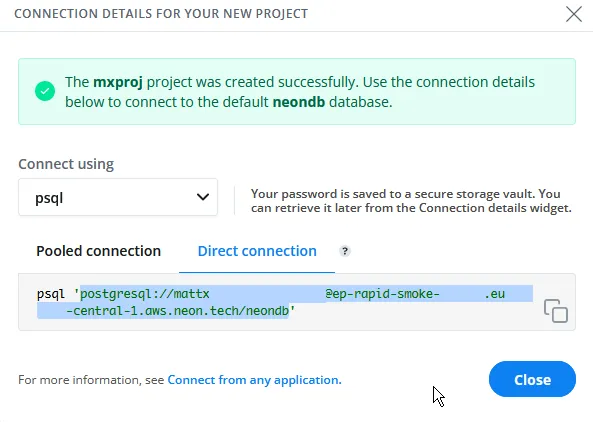Click the Connect using label
This screenshot has width=593, height=422.
click(x=66, y=164)
